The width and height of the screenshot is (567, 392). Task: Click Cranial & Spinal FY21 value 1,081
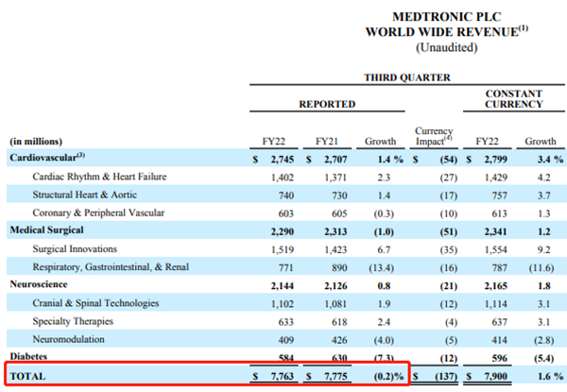pyautogui.click(x=335, y=304)
